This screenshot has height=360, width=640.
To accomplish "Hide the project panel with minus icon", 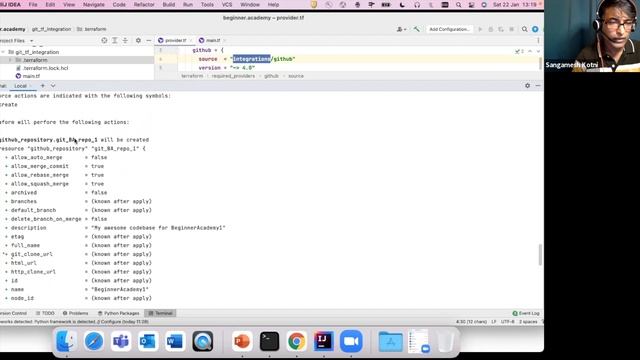I will click(x=149, y=40).
